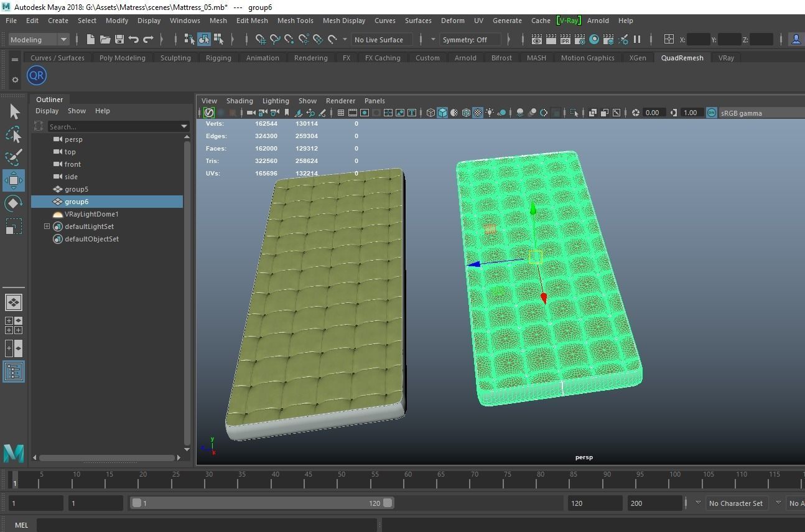Screen dimensions: 805x532
Task: Choose the Lasso select tool
Action: (14, 134)
